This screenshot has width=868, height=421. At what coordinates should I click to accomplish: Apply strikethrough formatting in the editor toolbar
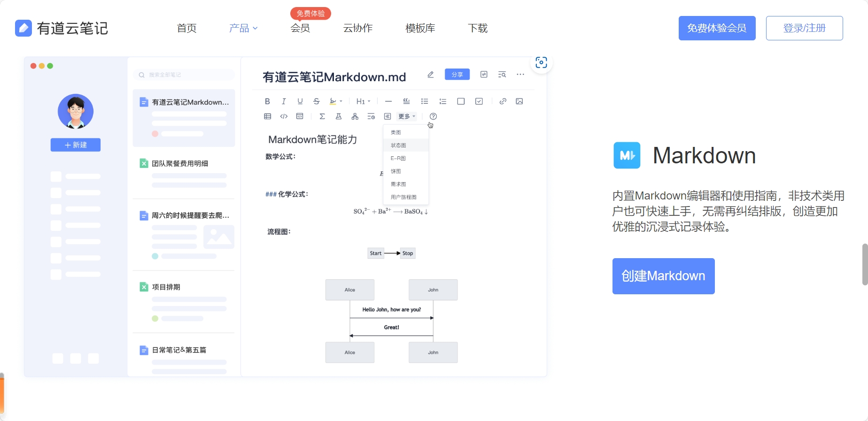tap(317, 101)
